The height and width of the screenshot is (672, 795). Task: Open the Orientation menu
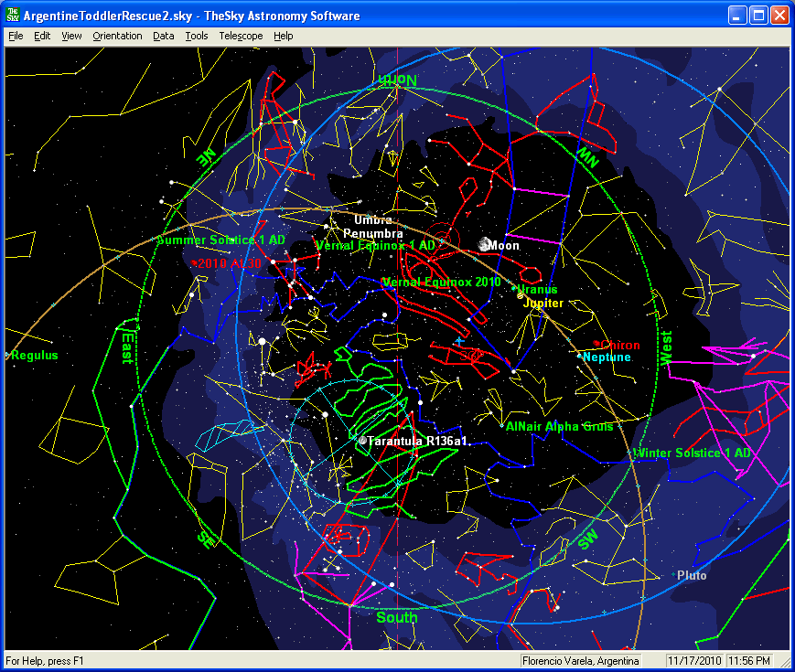[117, 36]
